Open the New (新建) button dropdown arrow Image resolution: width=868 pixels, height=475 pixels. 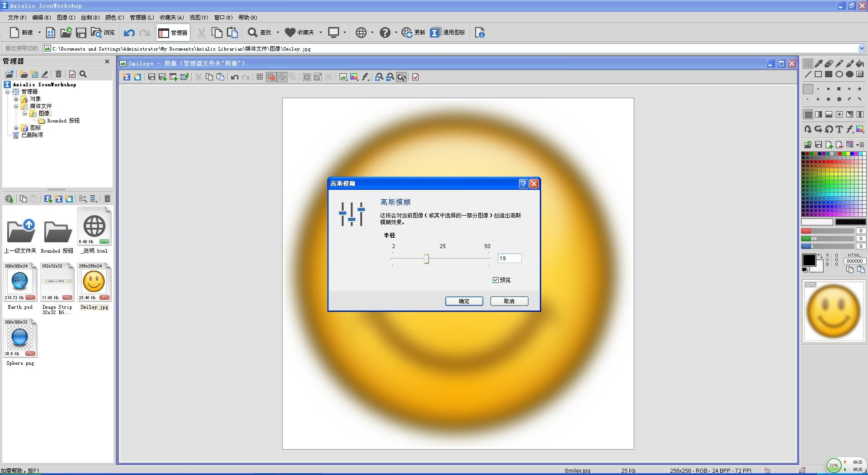[x=39, y=33]
